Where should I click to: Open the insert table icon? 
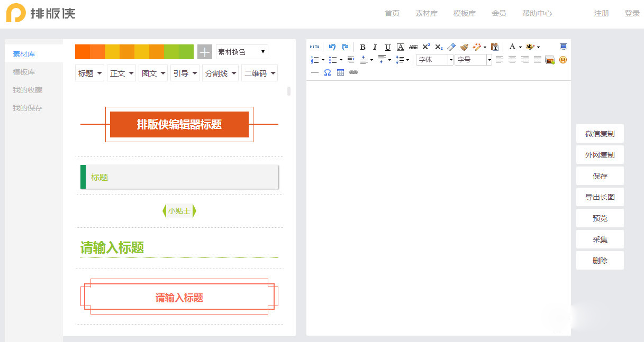tap(340, 72)
